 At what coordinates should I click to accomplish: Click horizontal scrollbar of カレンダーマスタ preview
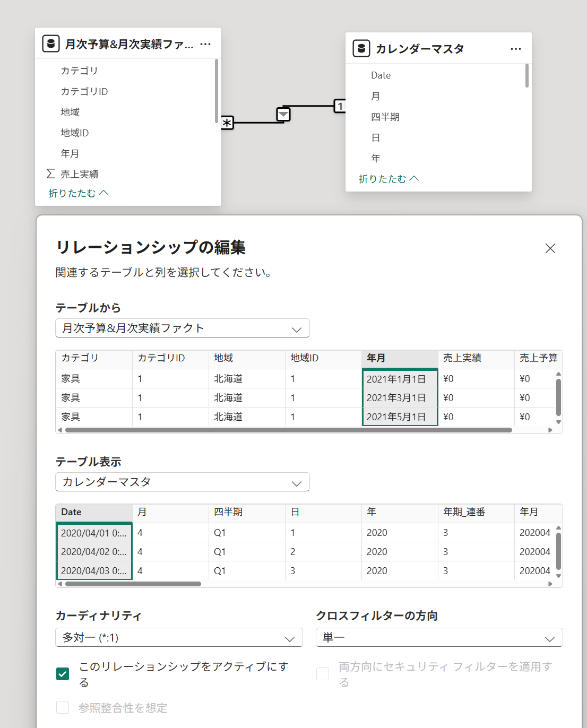point(133,584)
